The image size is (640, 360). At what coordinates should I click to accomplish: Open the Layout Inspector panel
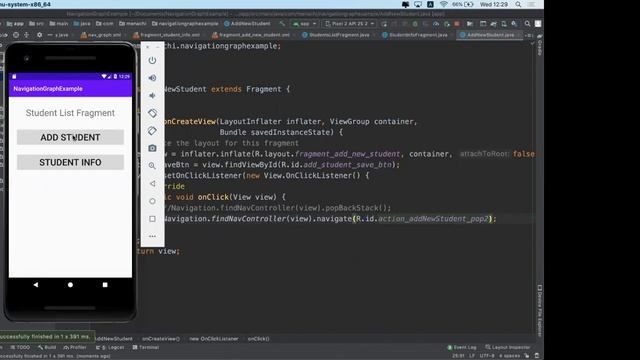(508, 347)
